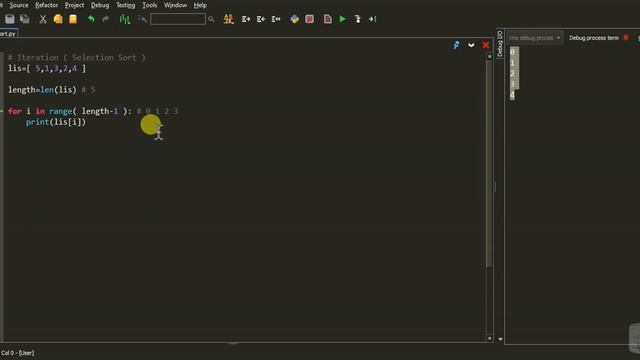Image resolution: width=640 pixels, height=360 pixels.
Task: Click the panel collapse arrow below the scrollbar
Action: [500, 339]
